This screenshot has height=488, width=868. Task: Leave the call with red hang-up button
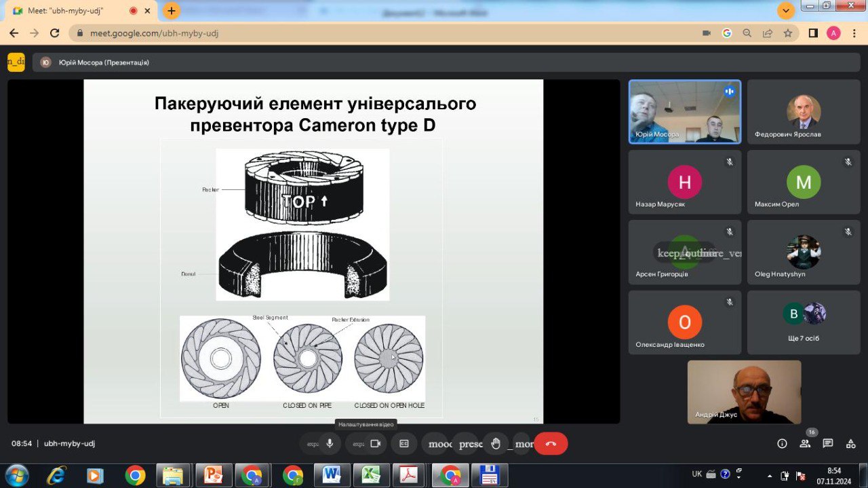pos(551,443)
